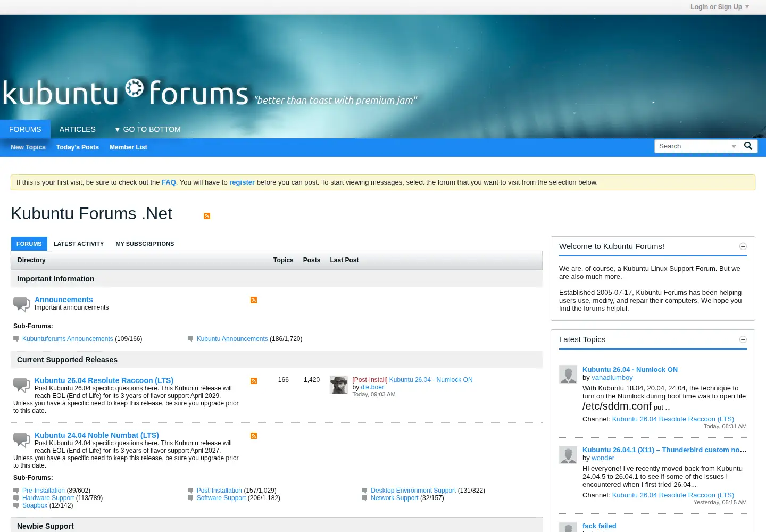Screen dimensions: 766x532
Task: Click the kubuntu forums logo
Action: coord(126,92)
